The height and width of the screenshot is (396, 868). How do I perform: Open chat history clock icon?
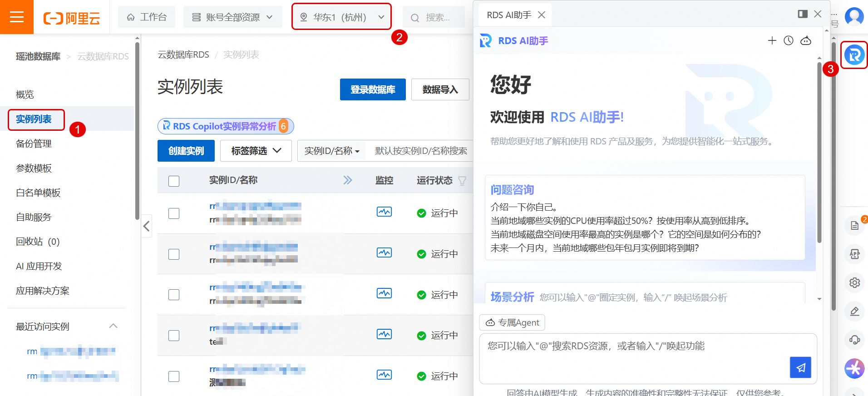[x=789, y=40]
